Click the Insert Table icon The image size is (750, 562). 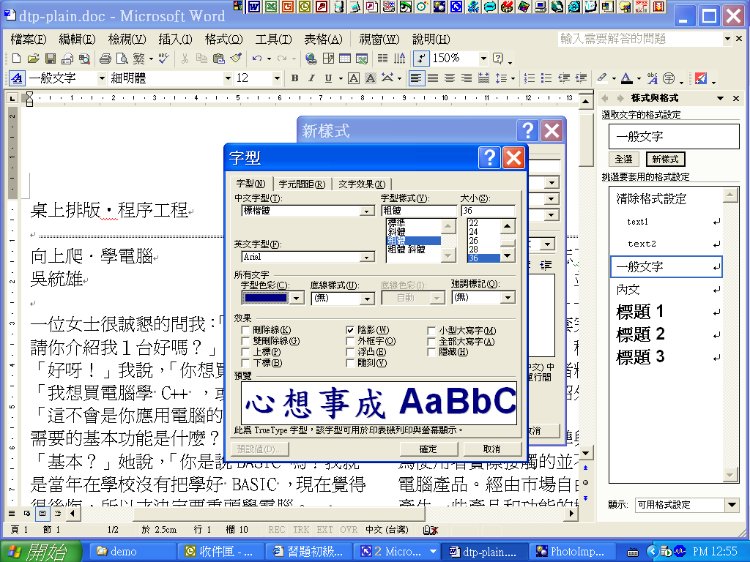(345, 59)
